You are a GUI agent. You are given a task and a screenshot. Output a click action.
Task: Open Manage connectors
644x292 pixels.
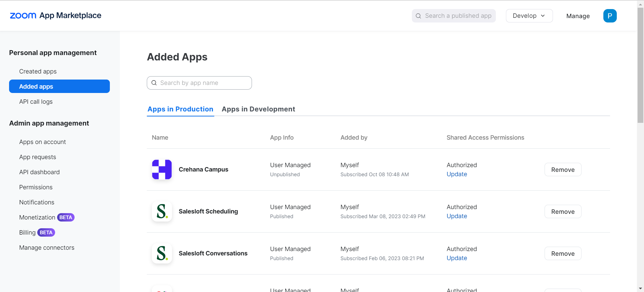coord(47,248)
